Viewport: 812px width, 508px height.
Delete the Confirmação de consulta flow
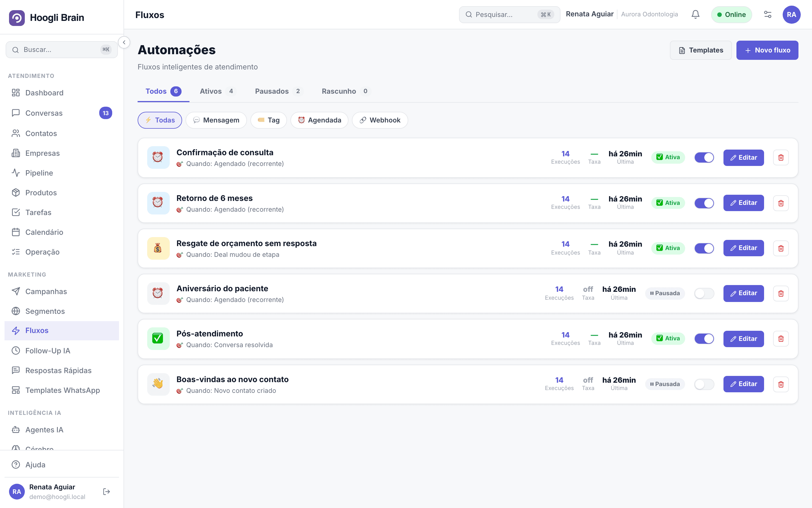pos(781,157)
